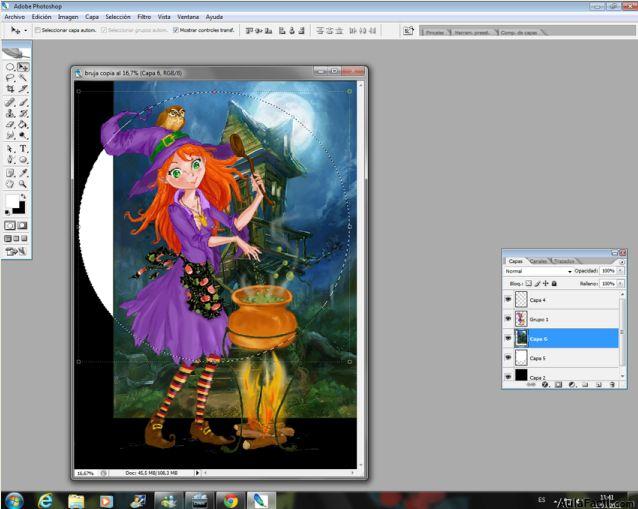Toggle 'Mostrar controles transf.' checkbox

tap(175, 30)
